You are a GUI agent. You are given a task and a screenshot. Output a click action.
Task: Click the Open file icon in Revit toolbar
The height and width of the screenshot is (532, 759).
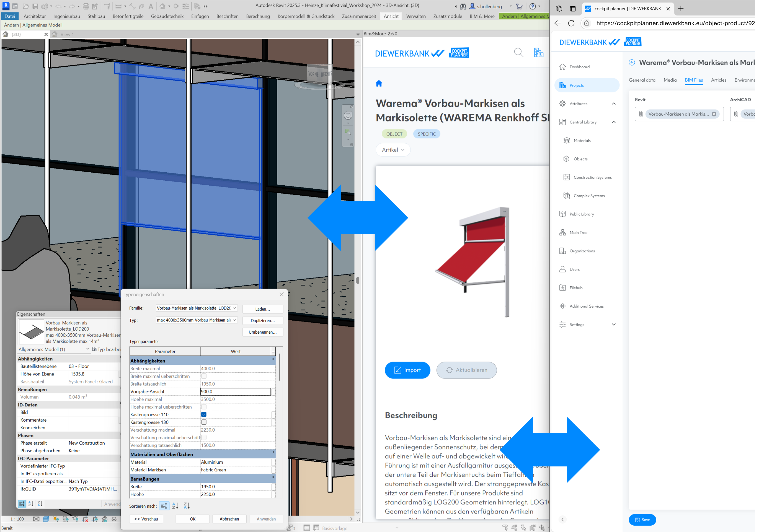pyautogui.click(x=26, y=6)
